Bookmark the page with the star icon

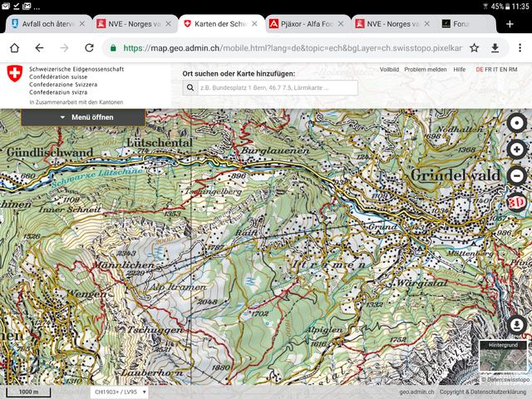click(474, 47)
